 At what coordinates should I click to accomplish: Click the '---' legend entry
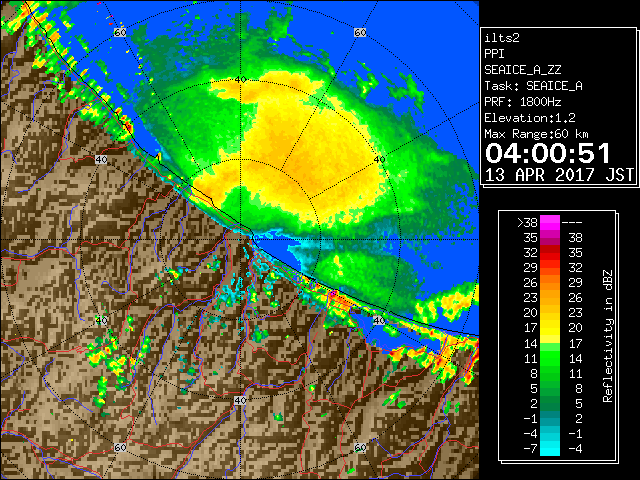[572, 223]
